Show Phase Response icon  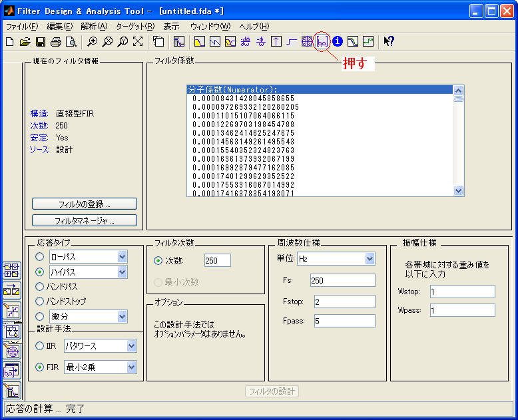point(215,42)
